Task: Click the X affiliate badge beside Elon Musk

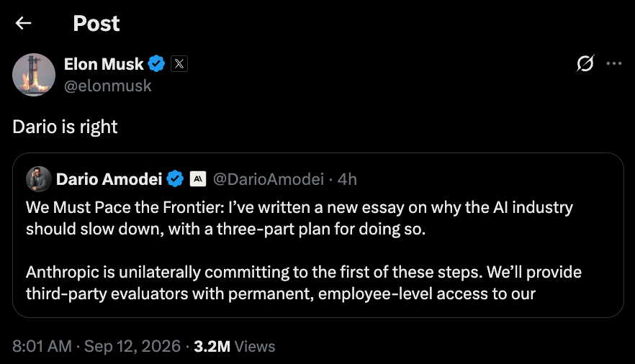Action: [179, 64]
